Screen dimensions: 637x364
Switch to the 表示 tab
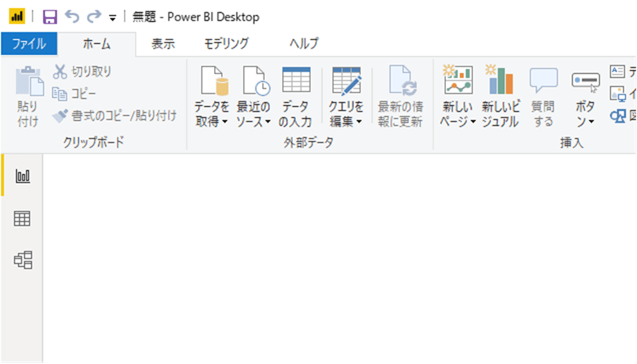pyautogui.click(x=163, y=44)
